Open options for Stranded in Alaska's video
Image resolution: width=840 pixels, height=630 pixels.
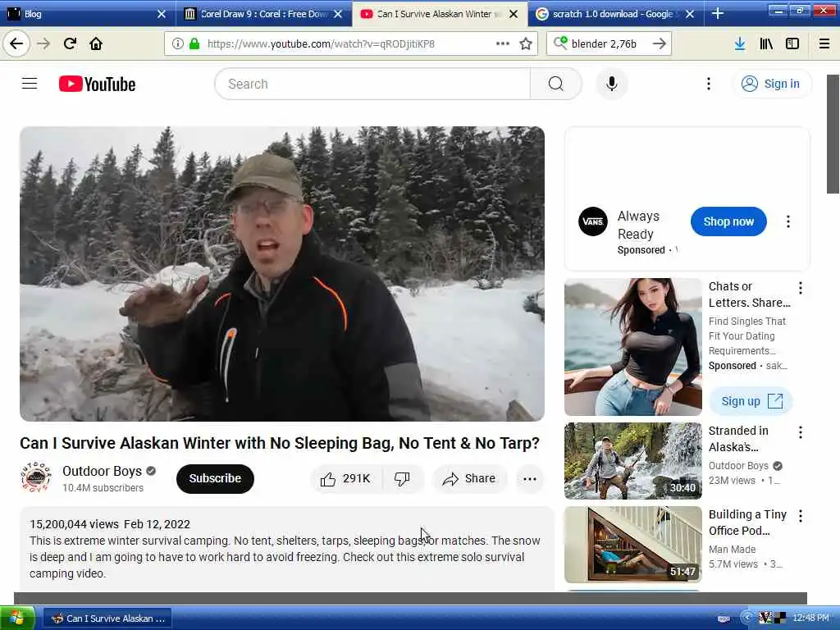801,432
